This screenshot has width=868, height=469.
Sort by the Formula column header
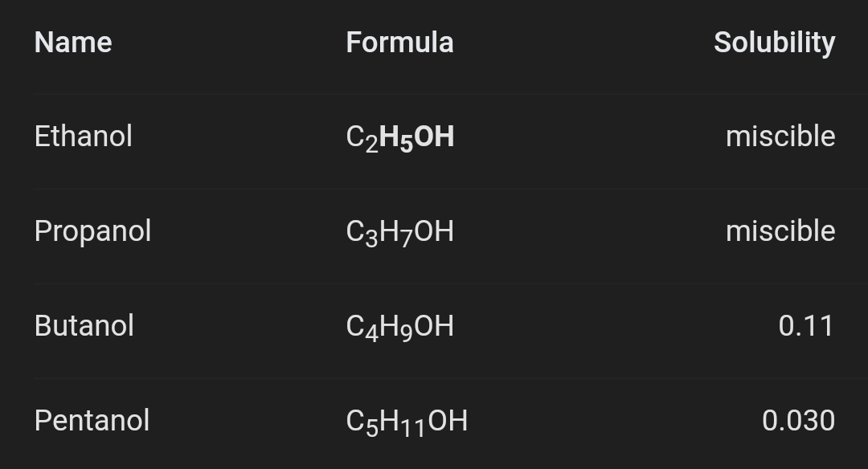click(x=399, y=43)
